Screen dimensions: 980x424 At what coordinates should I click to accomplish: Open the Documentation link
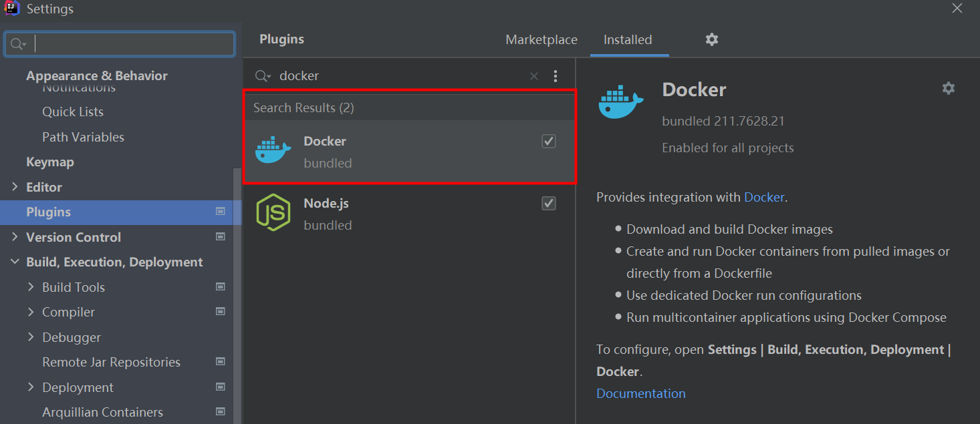(640, 393)
